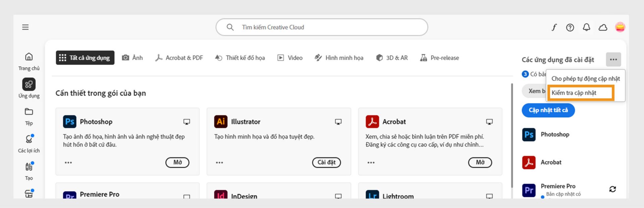644x208 pixels.
Task: Open the user profile avatar
Action: [620, 27]
